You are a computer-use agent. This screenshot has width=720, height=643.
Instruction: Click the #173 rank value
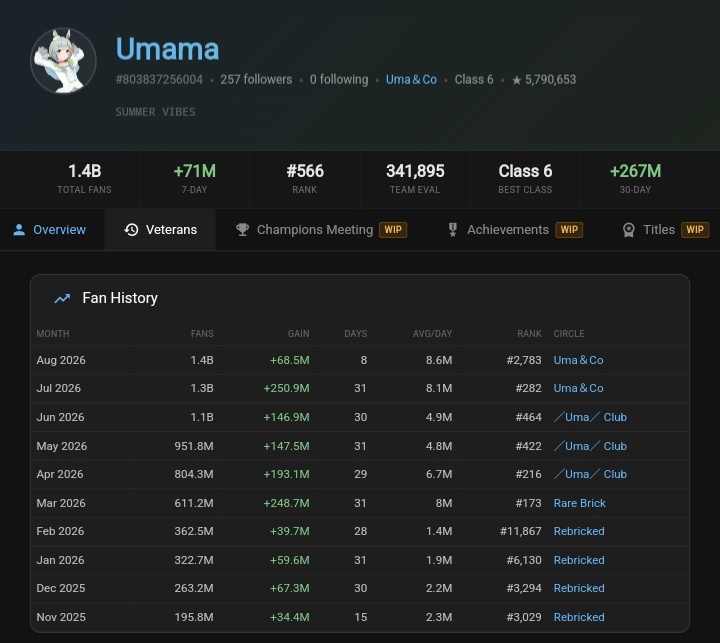pyautogui.click(x=529, y=503)
